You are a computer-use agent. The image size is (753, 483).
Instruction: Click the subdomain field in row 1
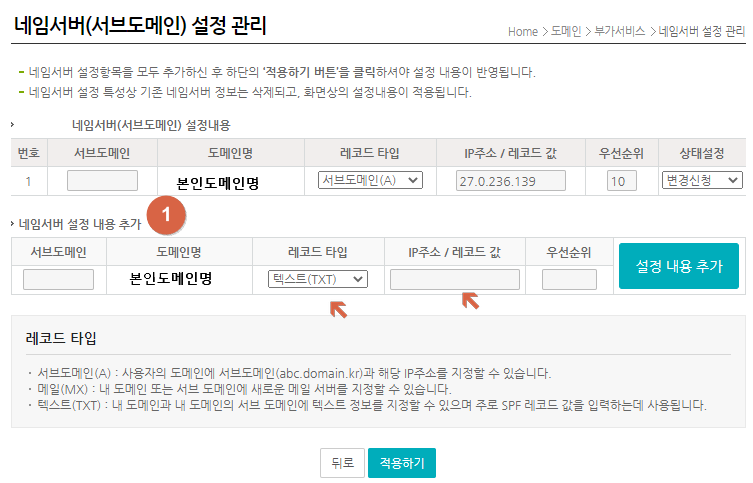click(x=102, y=181)
